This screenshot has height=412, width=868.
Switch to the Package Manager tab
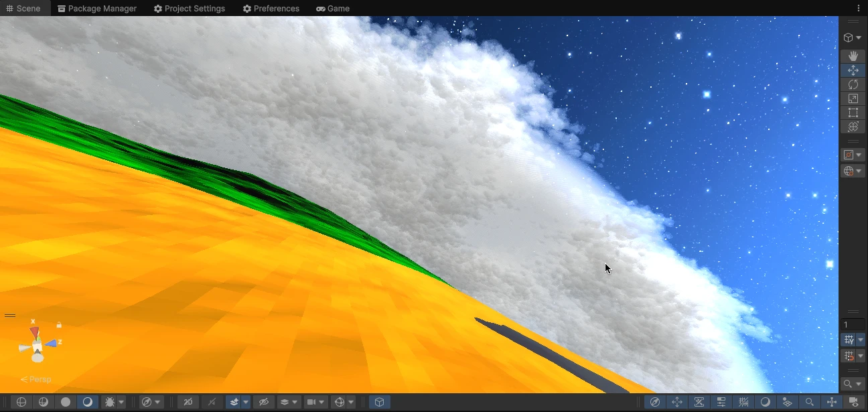pyautogui.click(x=97, y=9)
